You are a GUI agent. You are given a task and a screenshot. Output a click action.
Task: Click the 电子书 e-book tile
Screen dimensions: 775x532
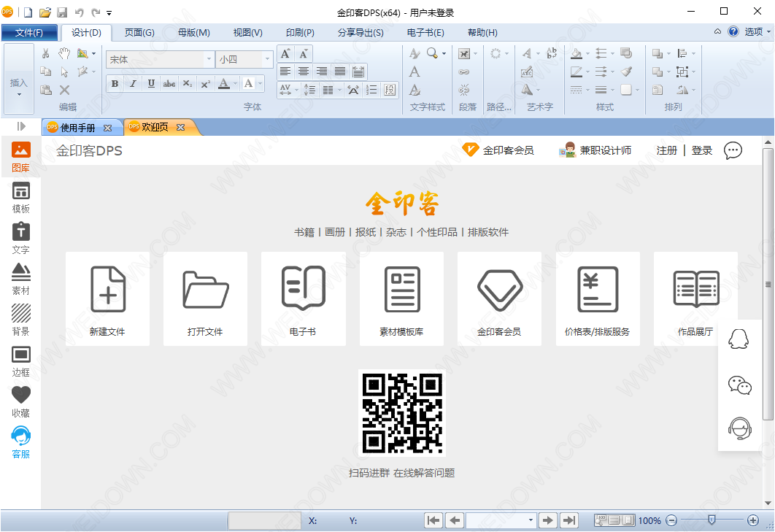pyautogui.click(x=303, y=298)
